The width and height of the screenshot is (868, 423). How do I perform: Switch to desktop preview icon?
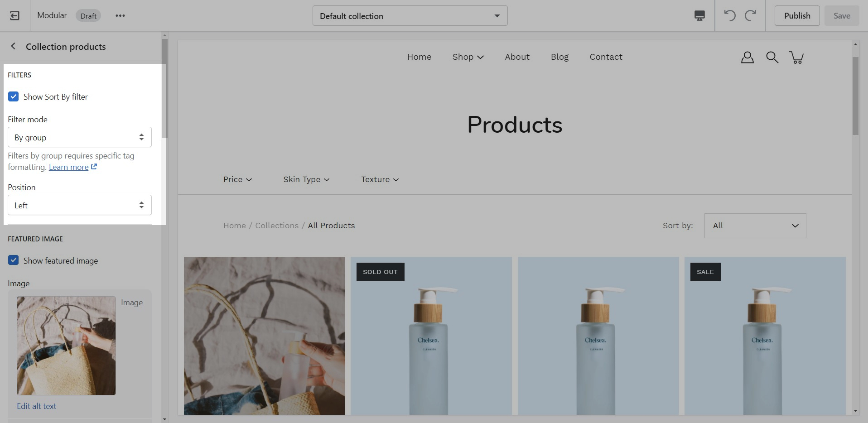tap(699, 16)
